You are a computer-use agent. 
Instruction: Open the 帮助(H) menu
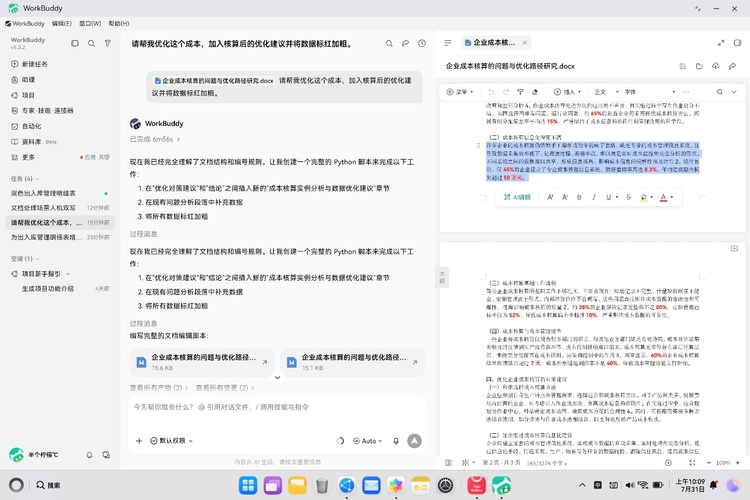[119, 23]
